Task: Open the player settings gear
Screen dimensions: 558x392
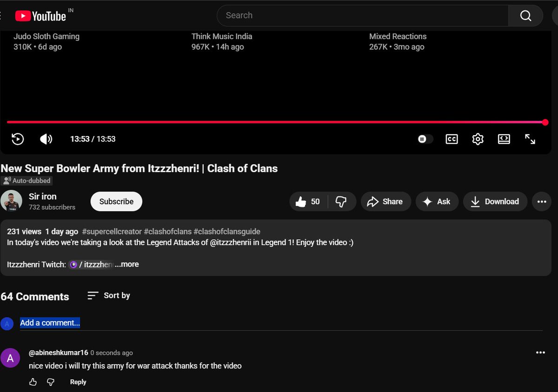Action: coord(478,139)
